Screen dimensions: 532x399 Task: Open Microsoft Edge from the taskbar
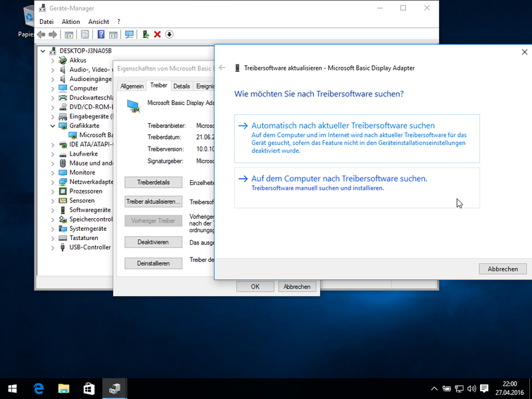(39, 388)
